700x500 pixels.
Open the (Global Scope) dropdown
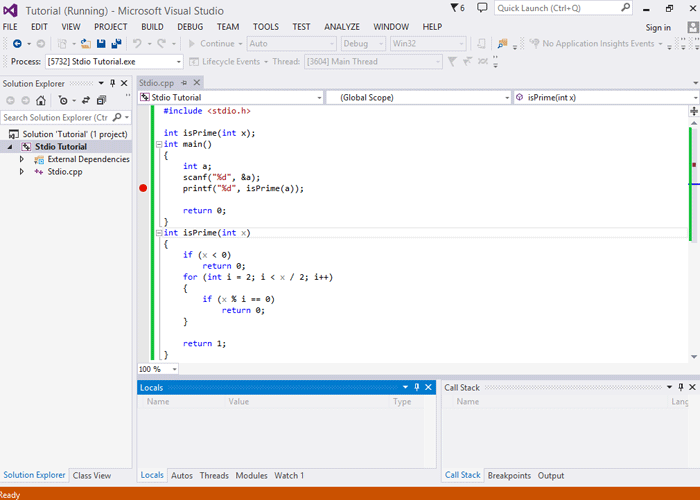tap(507, 97)
